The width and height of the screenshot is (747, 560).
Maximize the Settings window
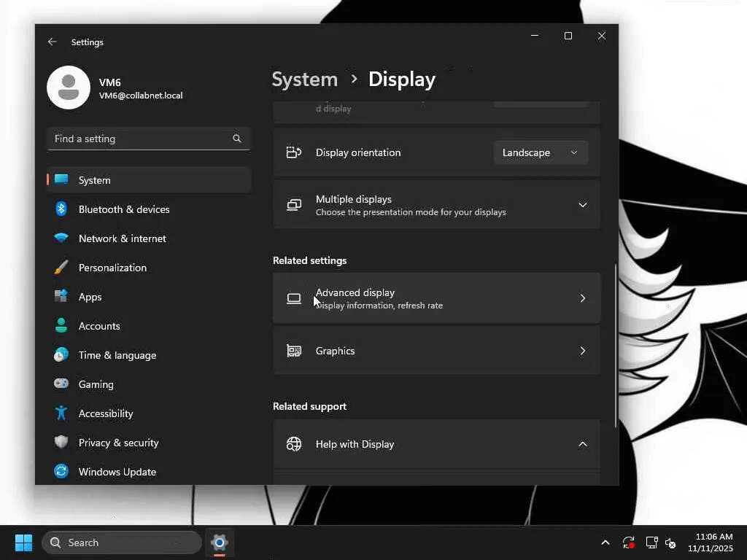(568, 36)
